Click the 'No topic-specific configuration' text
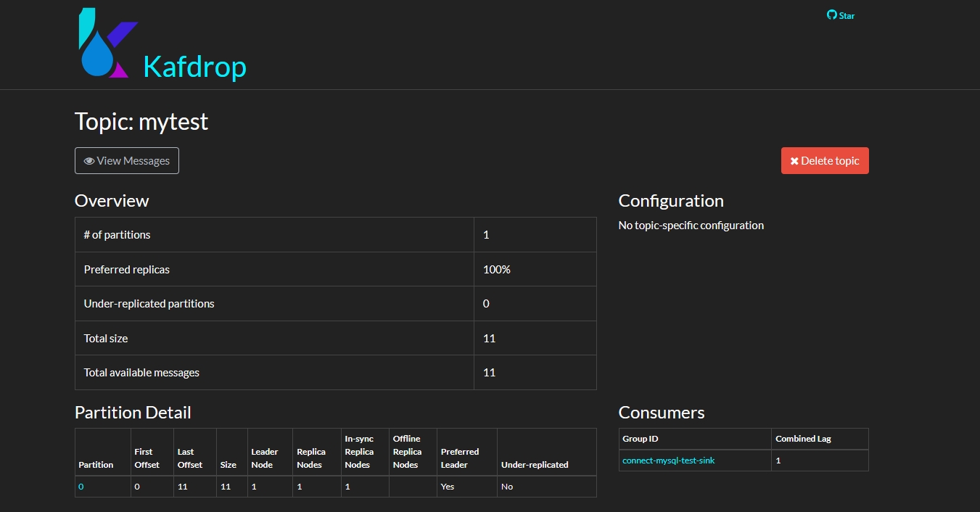Image resolution: width=980 pixels, height=512 pixels. (691, 226)
